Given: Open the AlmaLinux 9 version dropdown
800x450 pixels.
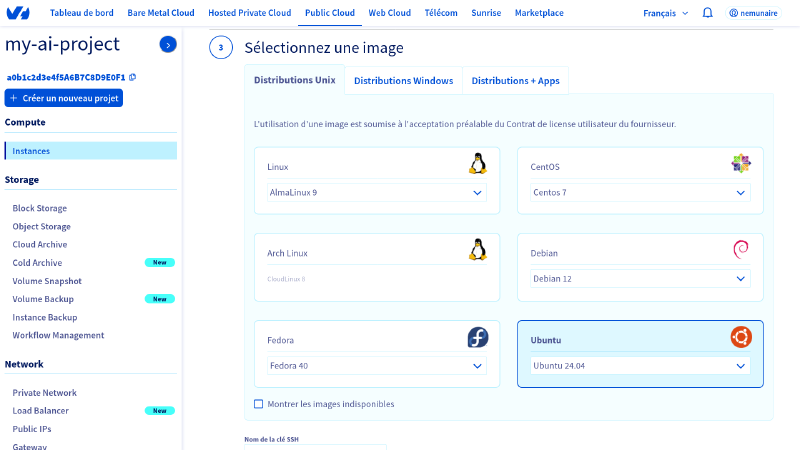Looking at the screenshot, I should [377, 193].
